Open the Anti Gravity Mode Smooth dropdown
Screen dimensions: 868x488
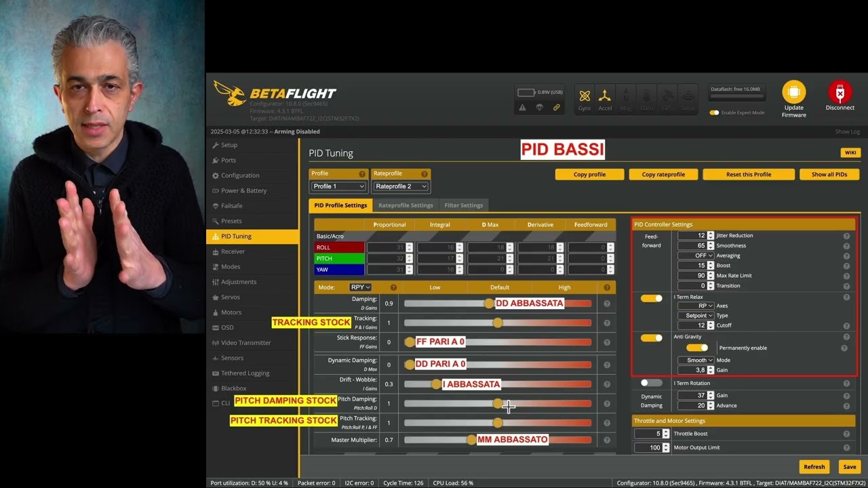point(696,361)
